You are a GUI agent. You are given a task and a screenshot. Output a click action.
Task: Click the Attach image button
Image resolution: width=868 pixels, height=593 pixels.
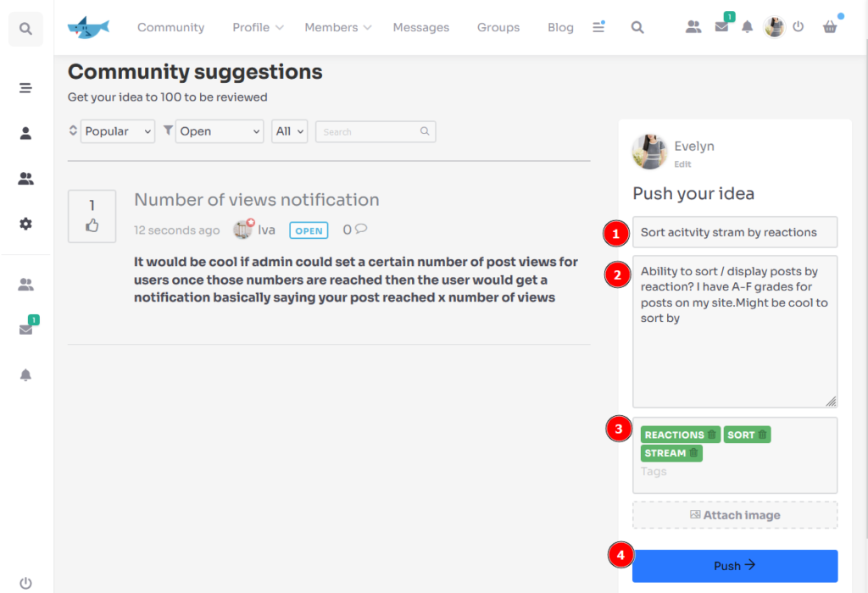(734, 515)
